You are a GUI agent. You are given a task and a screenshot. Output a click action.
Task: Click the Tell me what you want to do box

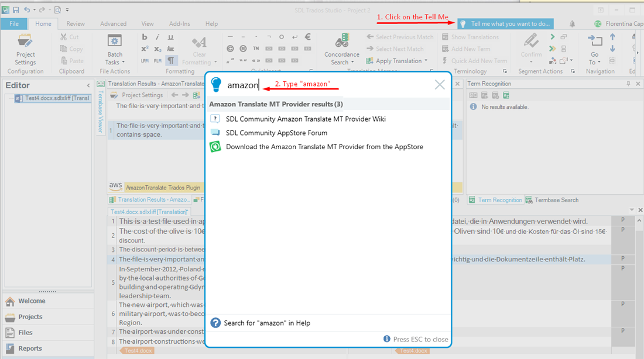[x=506, y=24]
